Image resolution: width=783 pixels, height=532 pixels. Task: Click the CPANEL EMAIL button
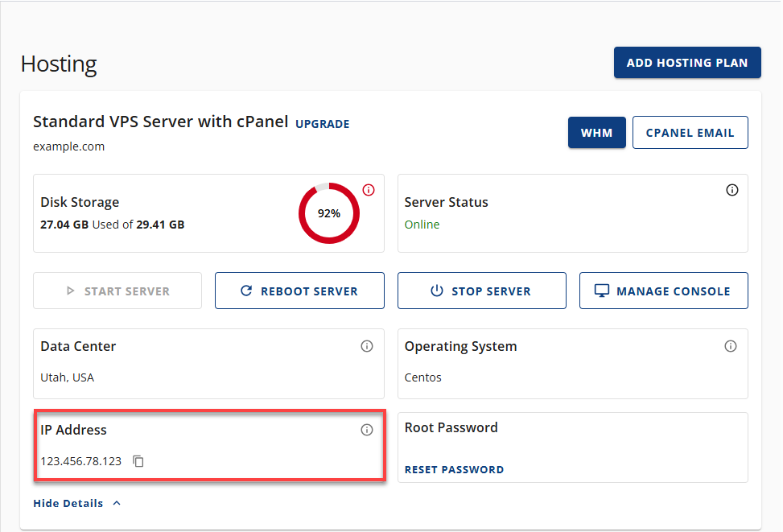click(690, 132)
